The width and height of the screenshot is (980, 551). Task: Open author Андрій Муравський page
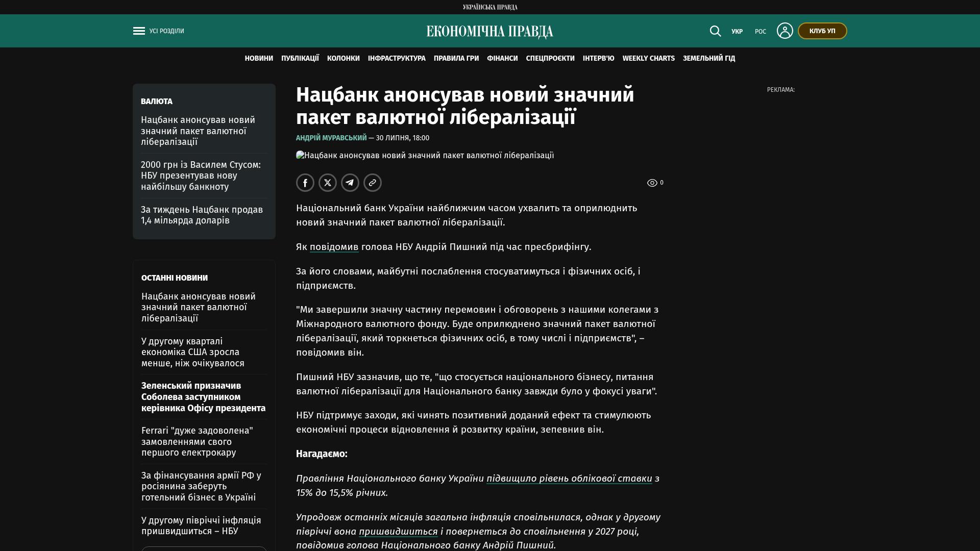[x=331, y=138]
